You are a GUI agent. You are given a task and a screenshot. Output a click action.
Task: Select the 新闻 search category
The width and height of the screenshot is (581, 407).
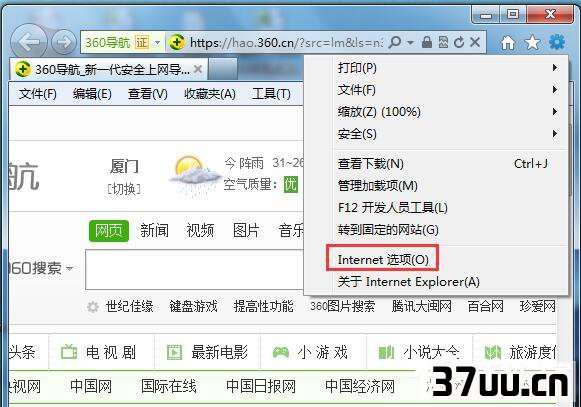[155, 231]
